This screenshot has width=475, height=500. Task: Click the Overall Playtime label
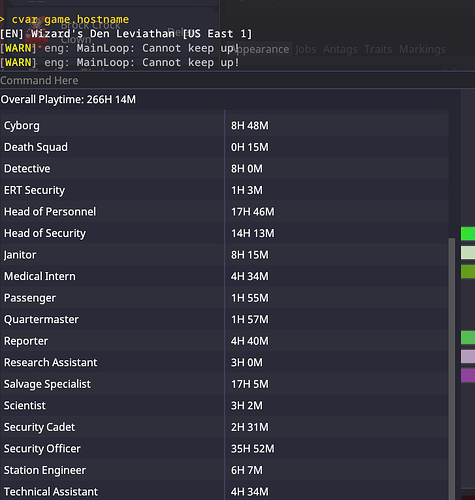pyautogui.click(x=68, y=99)
